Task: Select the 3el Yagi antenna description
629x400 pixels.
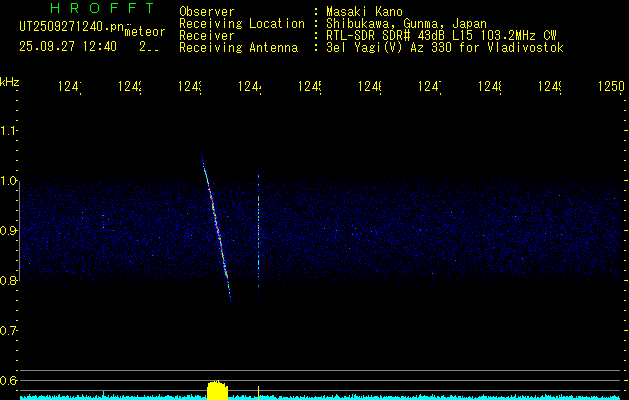Action: (x=444, y=48)
